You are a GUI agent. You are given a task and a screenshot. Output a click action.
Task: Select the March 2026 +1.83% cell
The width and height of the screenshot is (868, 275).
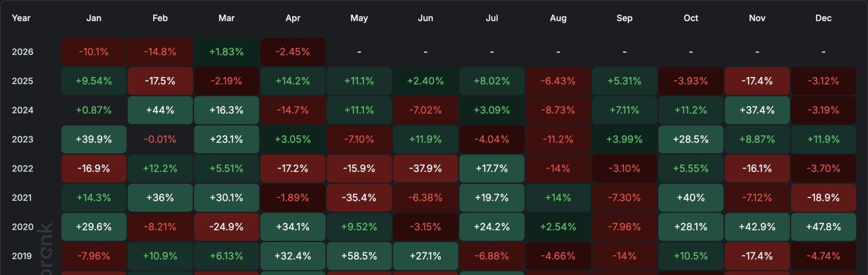pos(227,52)
